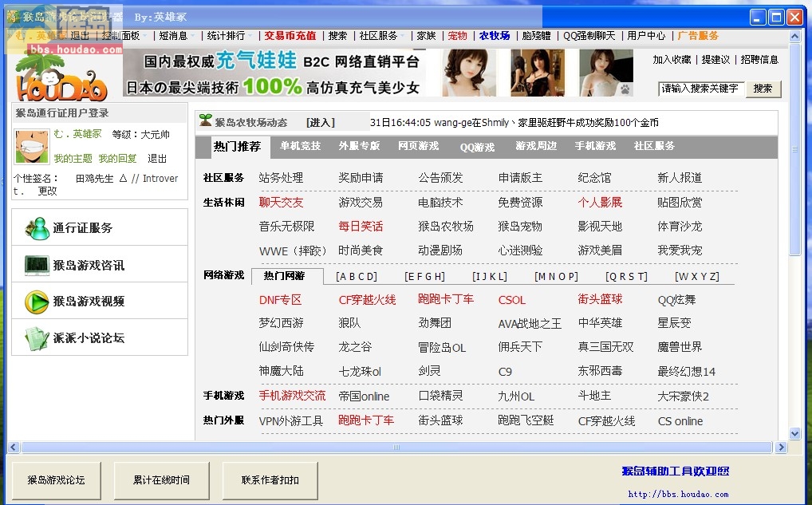Open 广告服务 in the top menu bar
This screenshot has height=505, width=812.
point(698,36)
